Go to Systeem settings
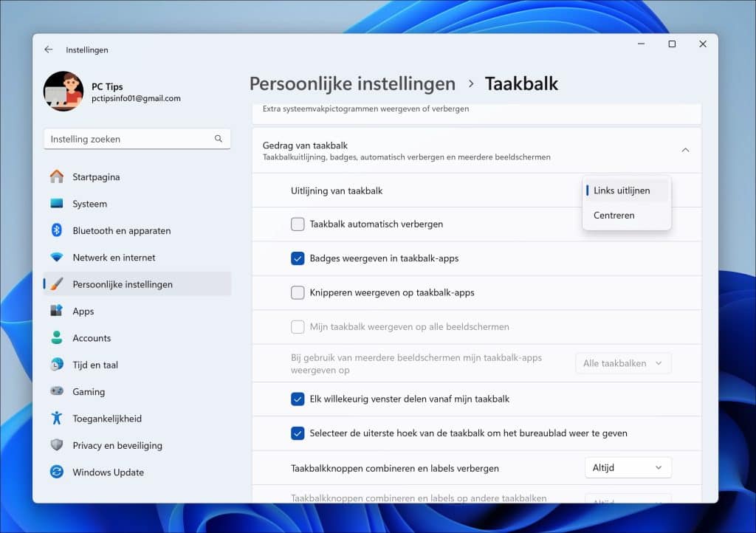Screen dimensions: 756x533 click(137, 203)
